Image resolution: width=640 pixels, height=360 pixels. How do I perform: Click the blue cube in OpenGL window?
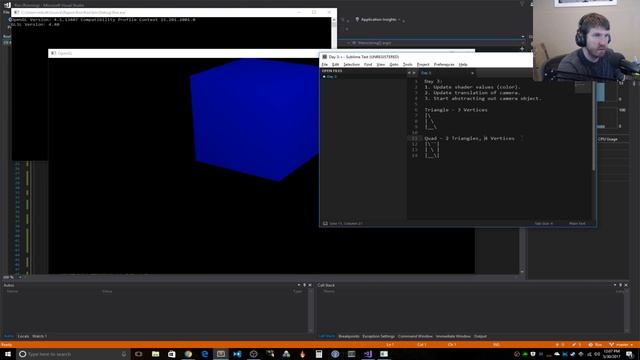coord(255,120)
